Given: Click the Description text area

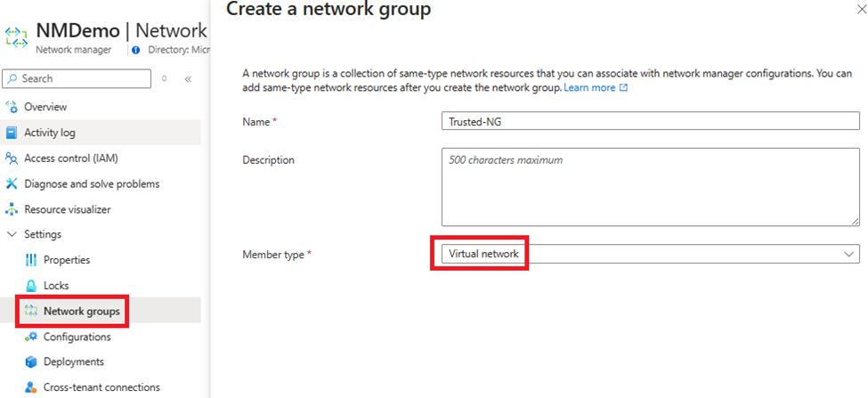Looking at the screenshot, I should pyautogui.click(x=650, y=186).
